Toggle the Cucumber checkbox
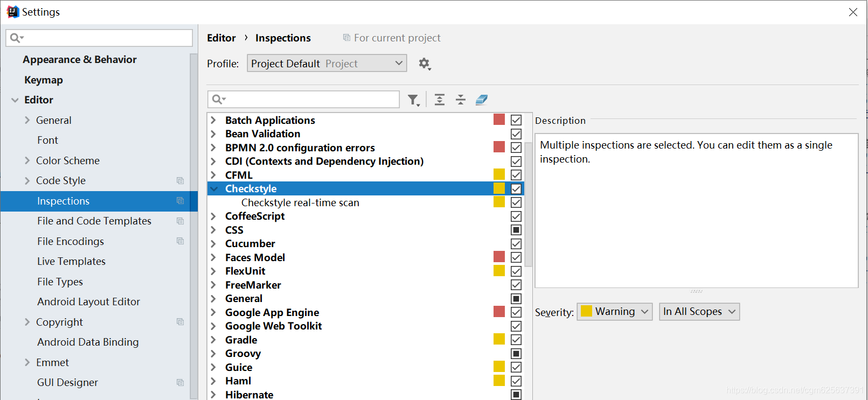868x400 pixels. pyautogui.click(x=516, y=244)
